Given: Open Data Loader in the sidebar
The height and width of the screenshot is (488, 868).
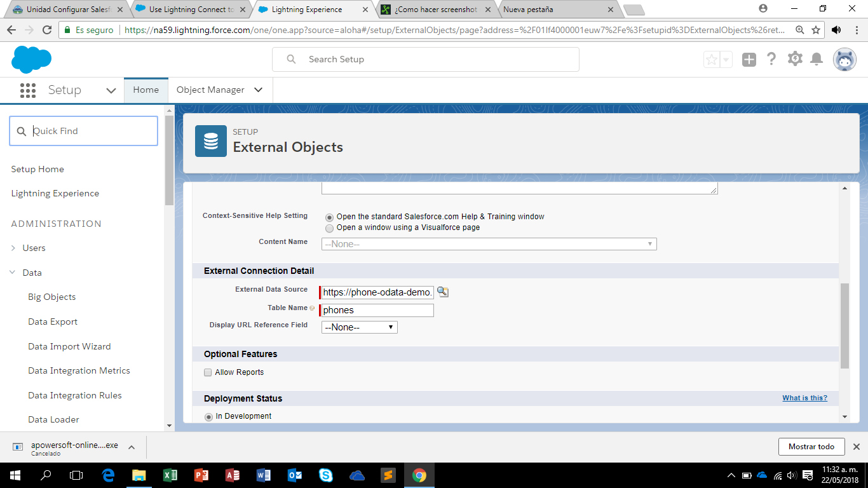Looking at the screenshot, I should [53, 419].
